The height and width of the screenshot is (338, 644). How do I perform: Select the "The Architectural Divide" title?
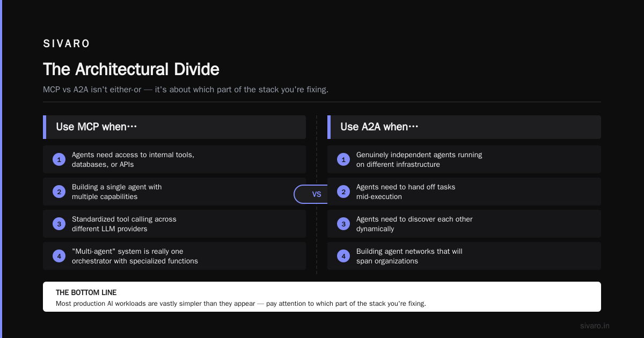pyautogui.click(x=131, y=69)
